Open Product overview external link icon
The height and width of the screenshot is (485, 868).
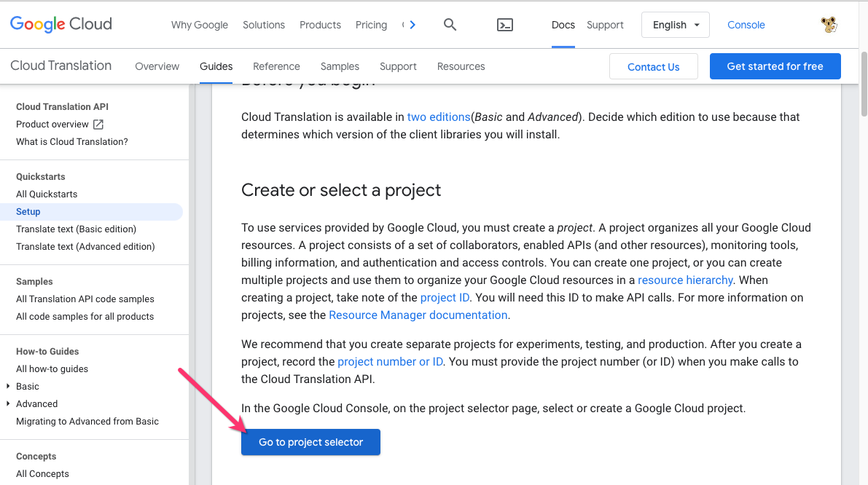[x=98, y=125]
